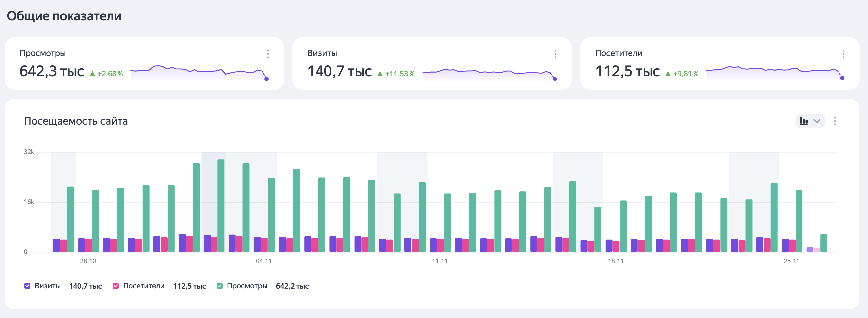Image resolution: width=868 pixels, height=318 pixels.
Task: Click the 18.11 date label on axis
Action: [x=615, y=261]
